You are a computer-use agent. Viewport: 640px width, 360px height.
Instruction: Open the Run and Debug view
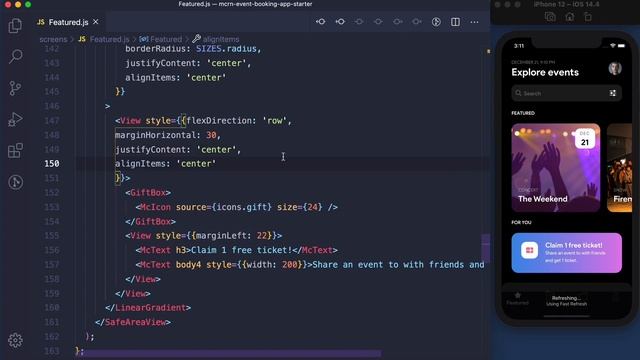coord(15,120)
